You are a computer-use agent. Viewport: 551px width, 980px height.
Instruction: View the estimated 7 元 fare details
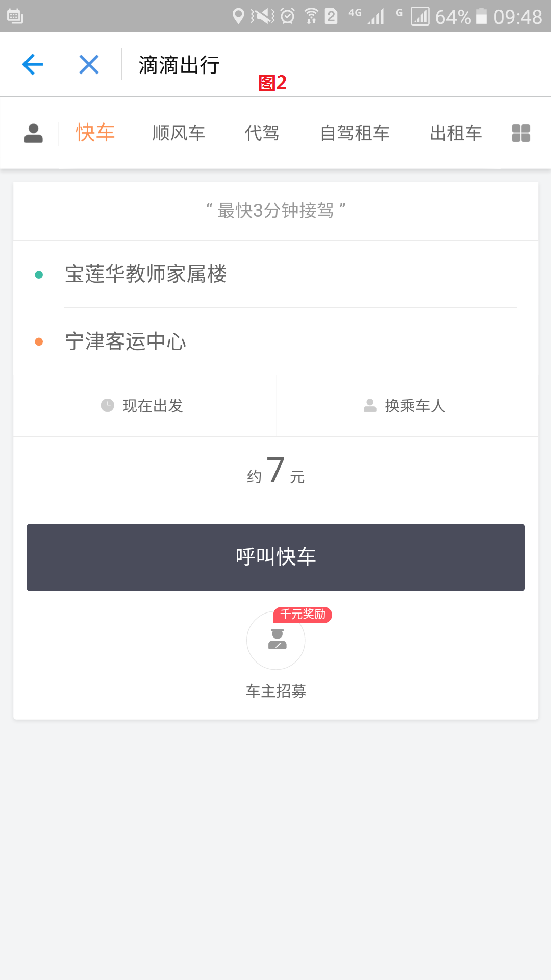tap(276, 473)
